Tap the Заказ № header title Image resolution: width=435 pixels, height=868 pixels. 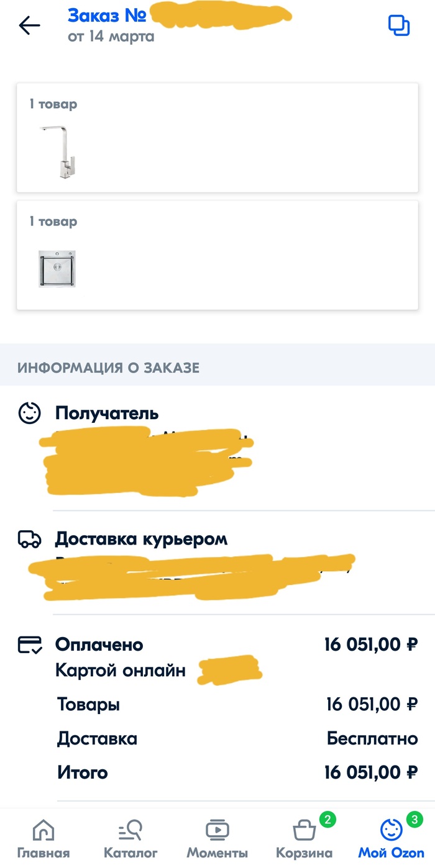tap(106, 15)
